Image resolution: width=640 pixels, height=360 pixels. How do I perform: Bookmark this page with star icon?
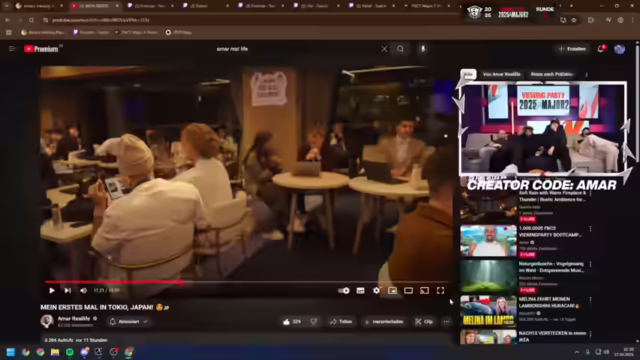point(574,20)
